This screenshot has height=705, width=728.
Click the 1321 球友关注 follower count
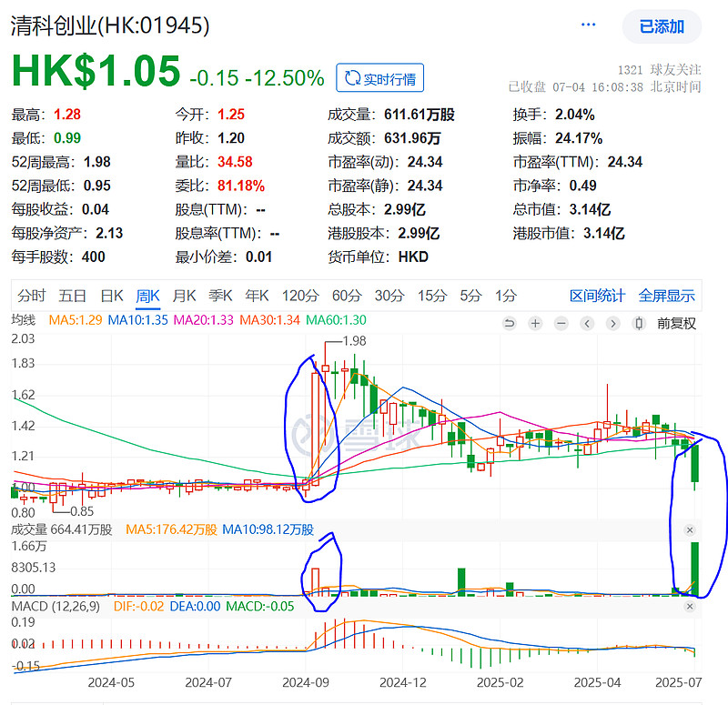(659, 70)
